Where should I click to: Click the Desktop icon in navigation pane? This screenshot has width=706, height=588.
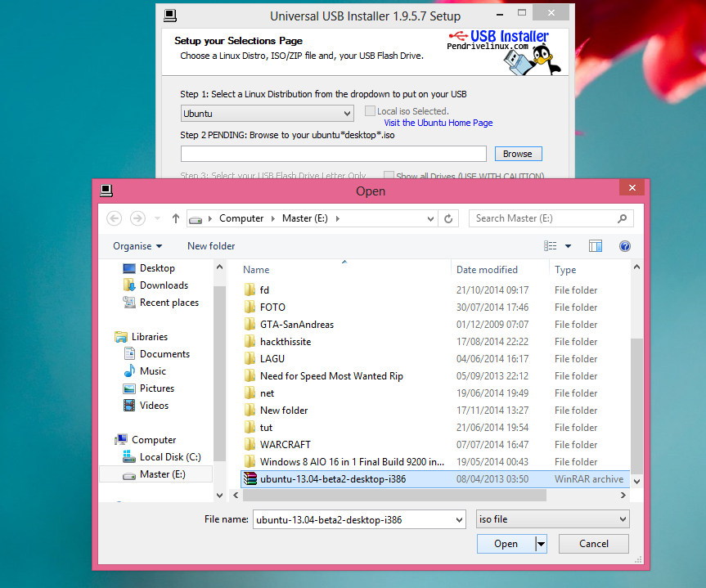129,268
